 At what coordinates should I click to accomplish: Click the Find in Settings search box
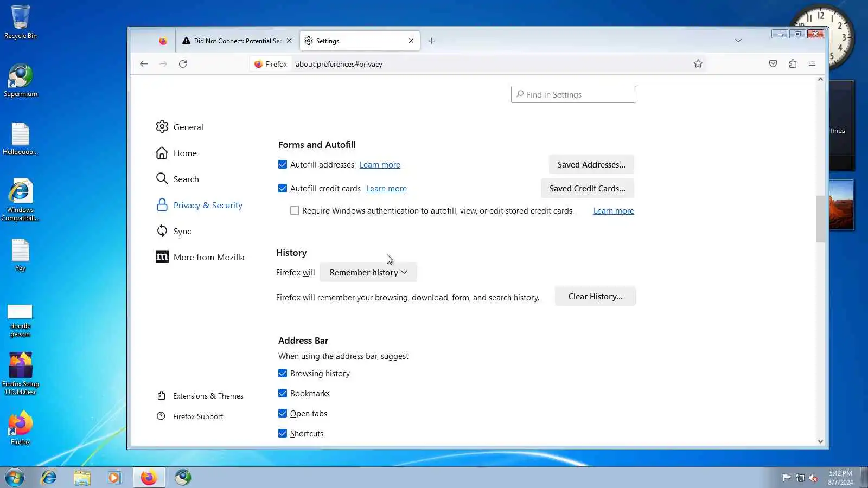(x=573, y=94)
